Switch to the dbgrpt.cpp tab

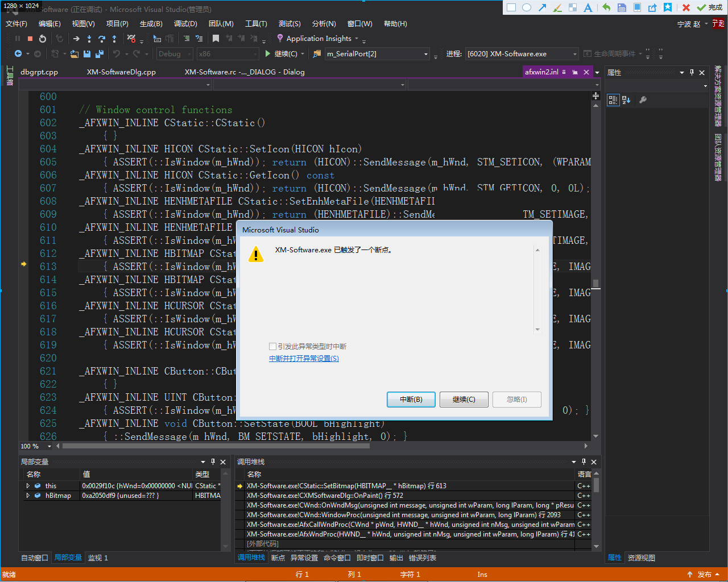pyautogui.click(x=39, y=72)
